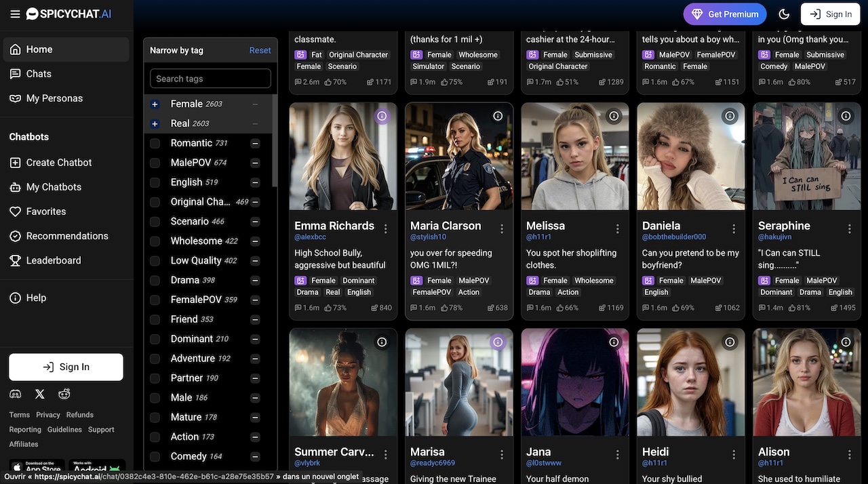Click Reset in Narrow by tag
868x484 pixels.
tap(260, 50)
